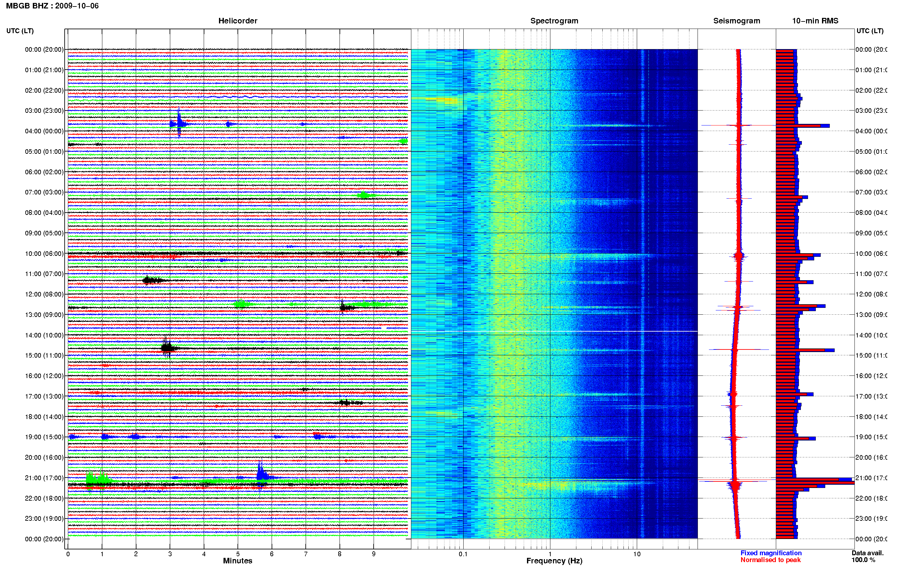Click left axis label '14:00 (10:00)'
The image size is (924, 578).
(x=44, y=335)
